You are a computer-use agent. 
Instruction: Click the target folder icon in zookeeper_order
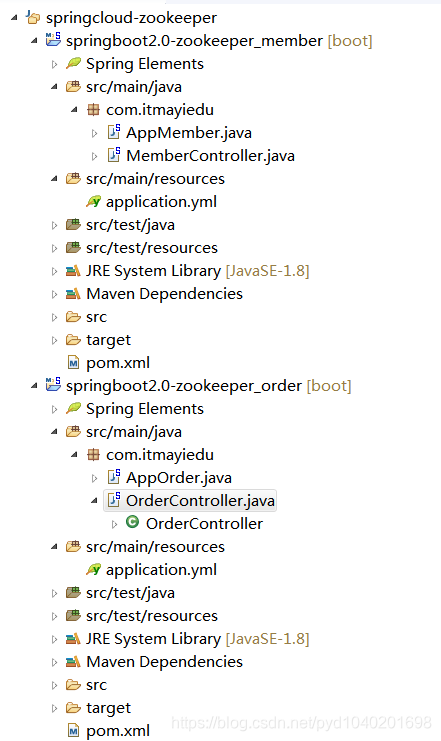coord(73,707)
